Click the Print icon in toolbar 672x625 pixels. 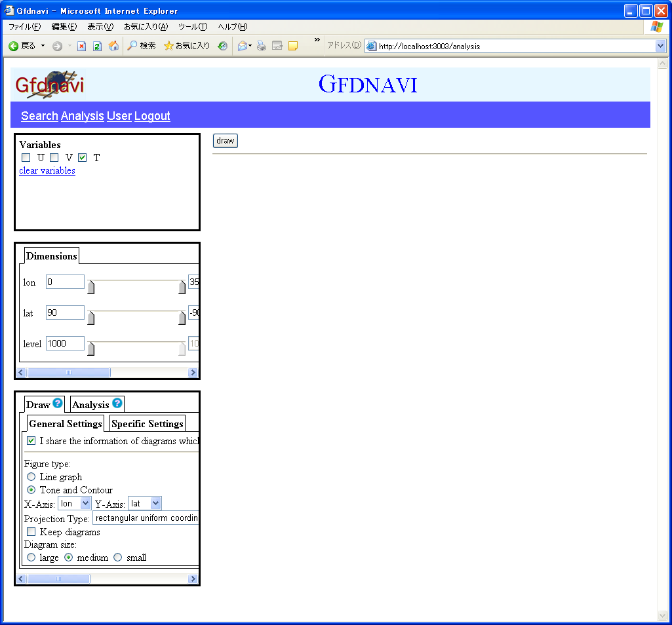point(261,46)
